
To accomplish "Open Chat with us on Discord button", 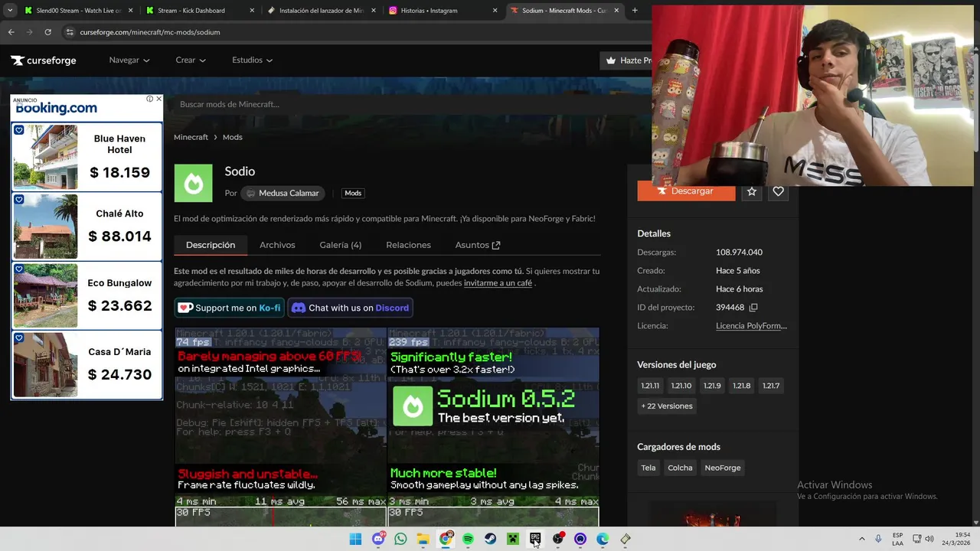I will (351, 308).
